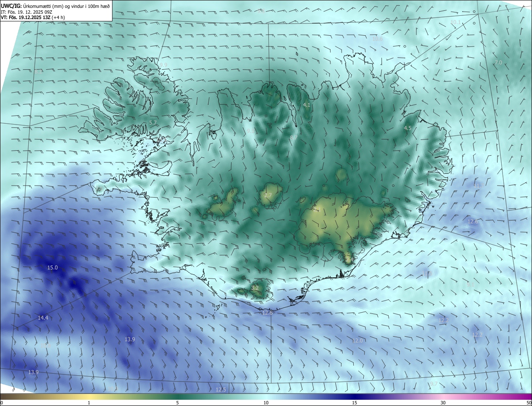532x406 pixels.
Task: Click the 7.0 value label on the map
Action: click(498, 62)
